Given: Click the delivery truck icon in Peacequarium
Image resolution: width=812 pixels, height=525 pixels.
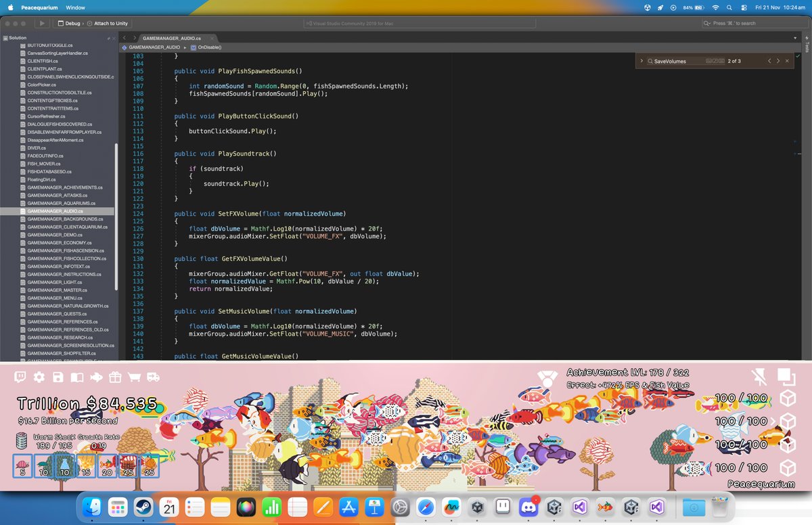Looking at the screenshot, I should (x=154, y=378).
